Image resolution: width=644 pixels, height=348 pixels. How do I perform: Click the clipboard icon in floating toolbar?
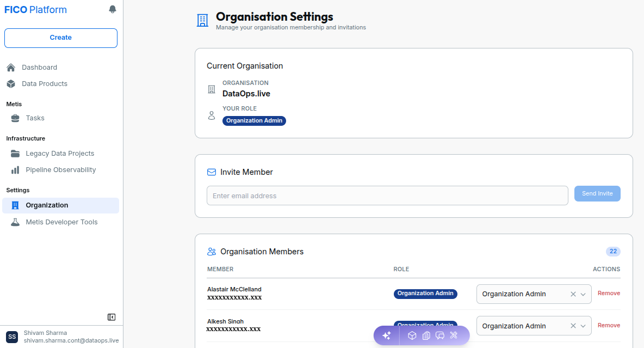426,335
